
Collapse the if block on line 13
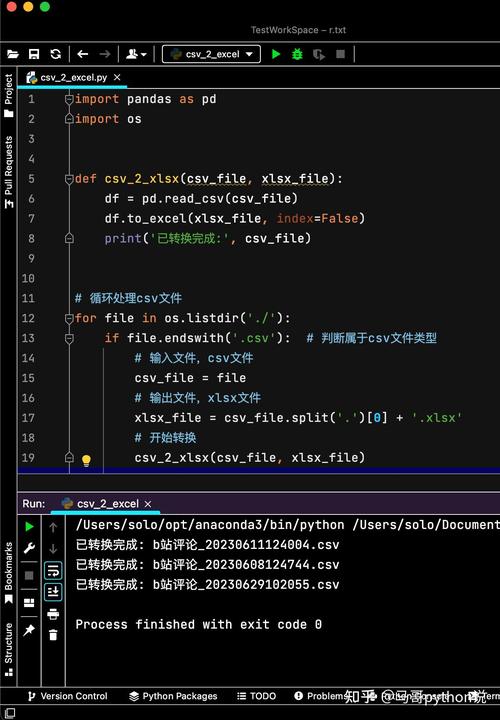[69, 338]
